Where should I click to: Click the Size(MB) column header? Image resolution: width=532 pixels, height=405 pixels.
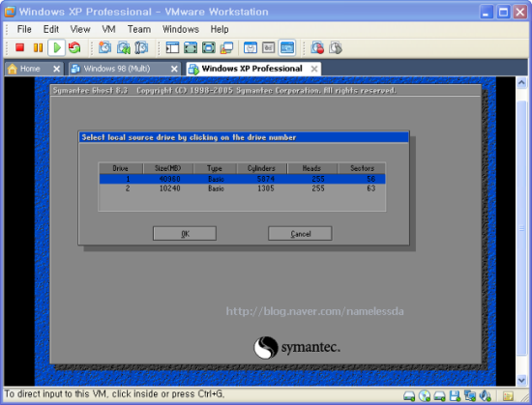(168, 168)
